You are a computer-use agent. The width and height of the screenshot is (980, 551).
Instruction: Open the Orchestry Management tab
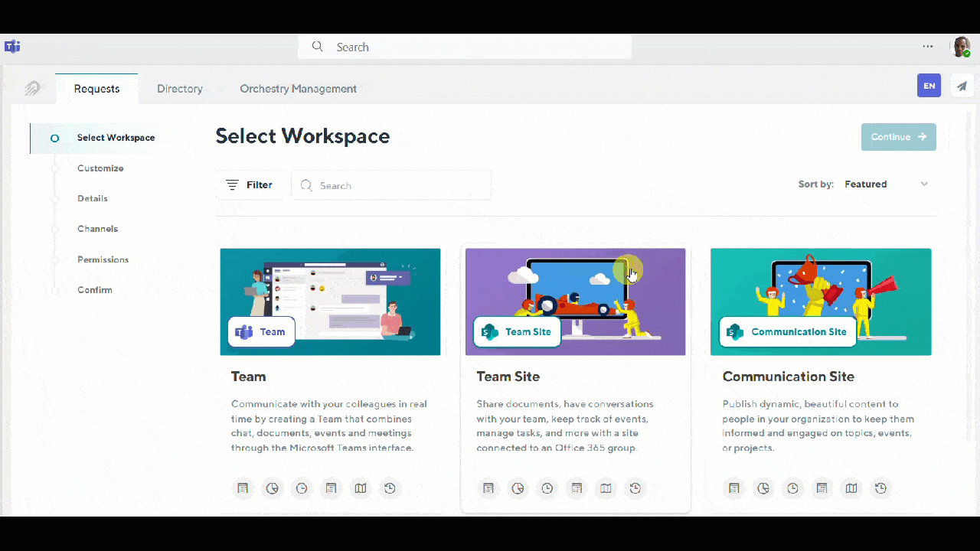click(x=298, y=89)
